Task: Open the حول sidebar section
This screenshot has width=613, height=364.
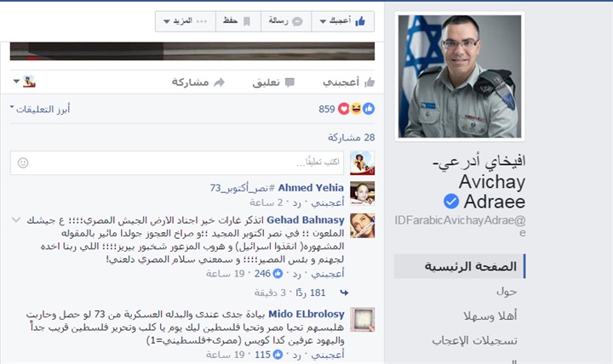Action: click(x=507, y=292)
